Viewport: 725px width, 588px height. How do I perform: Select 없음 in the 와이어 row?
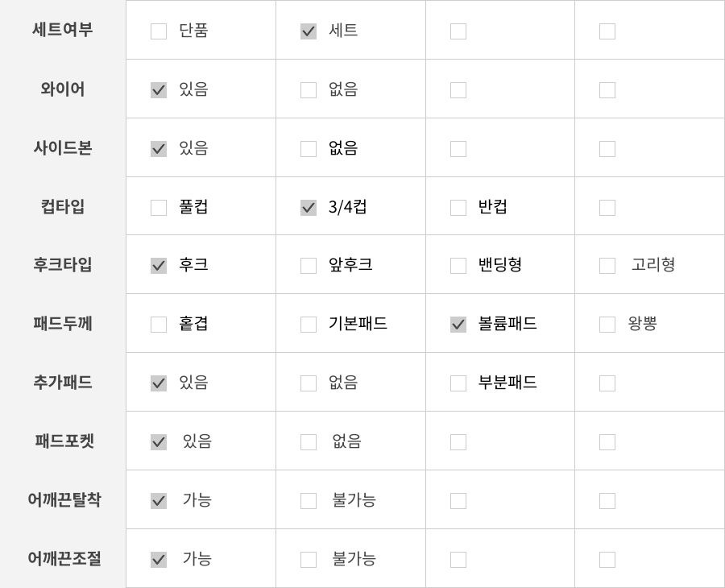click(x=309, y=90)
